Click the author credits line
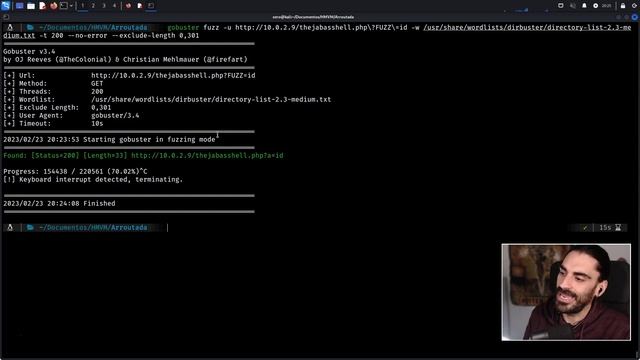The image size is (640, 360). 125,60
